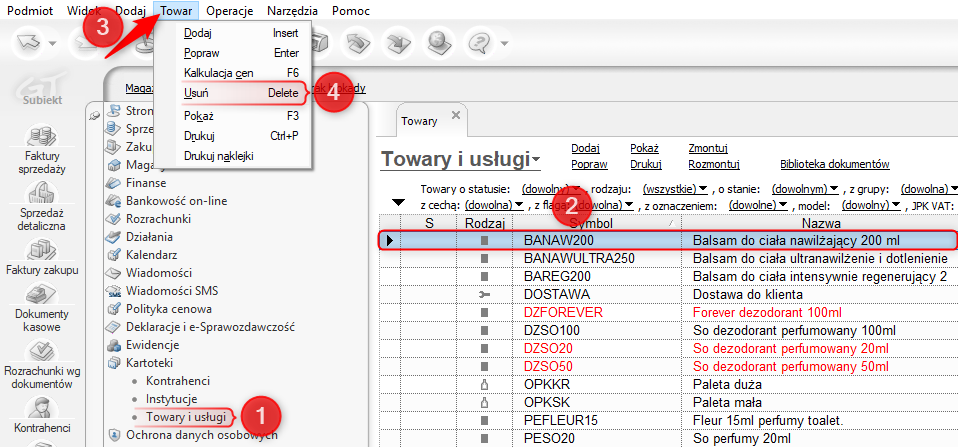Click Ochrona danych osobowych shield icon
Screen dimensions: 958x447
[114, 435]
